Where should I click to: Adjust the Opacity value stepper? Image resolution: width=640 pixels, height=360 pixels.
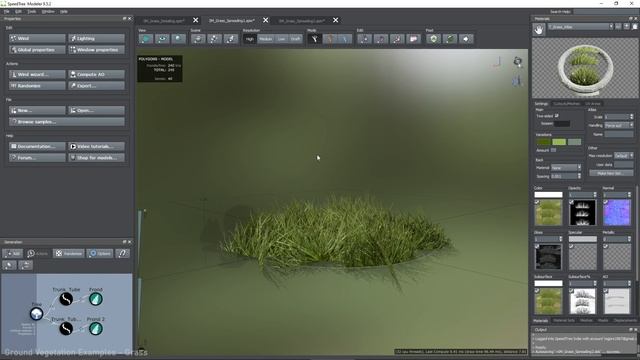click(x=595, y=195)
